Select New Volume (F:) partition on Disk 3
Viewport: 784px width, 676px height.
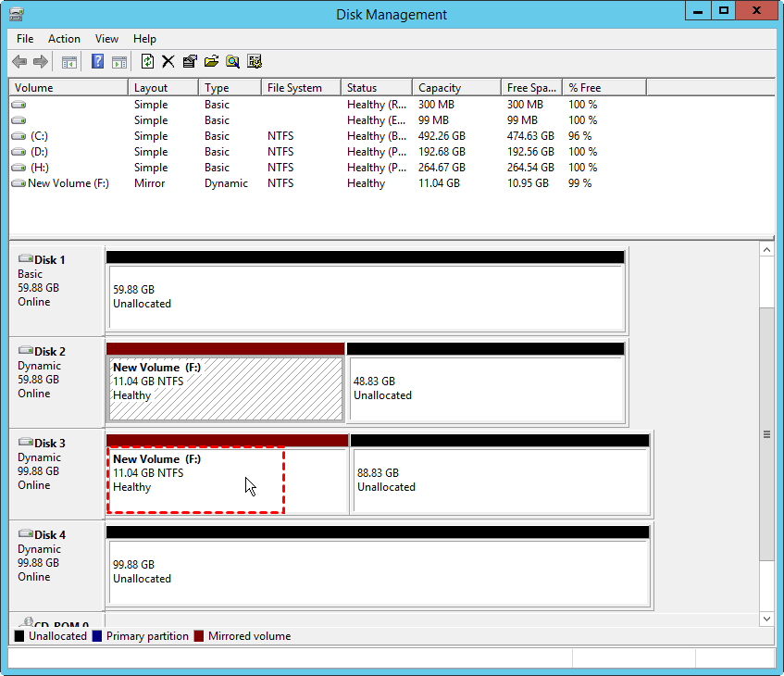coord(228,481)
